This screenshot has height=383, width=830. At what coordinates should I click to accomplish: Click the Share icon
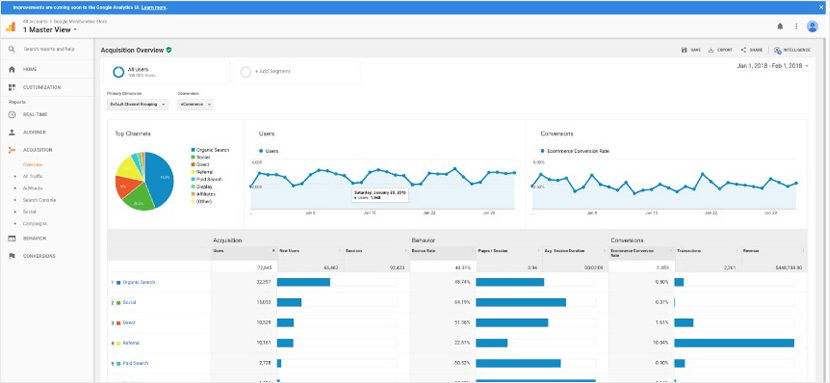click(743, 50)
